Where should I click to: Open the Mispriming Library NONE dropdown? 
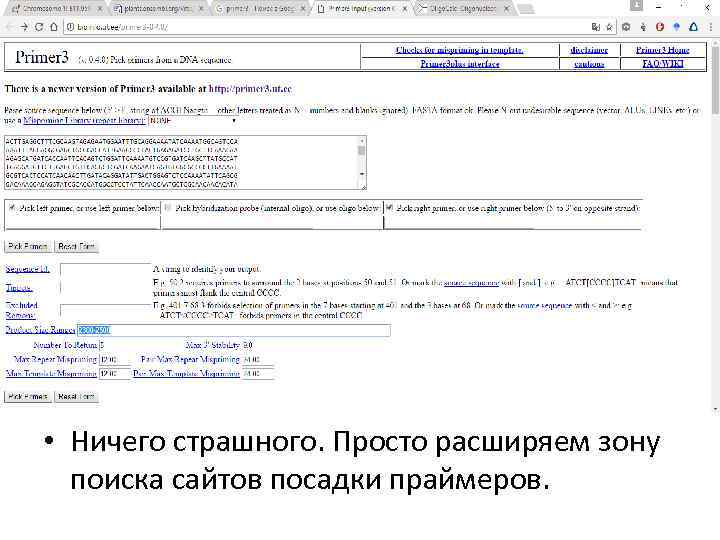193,121
